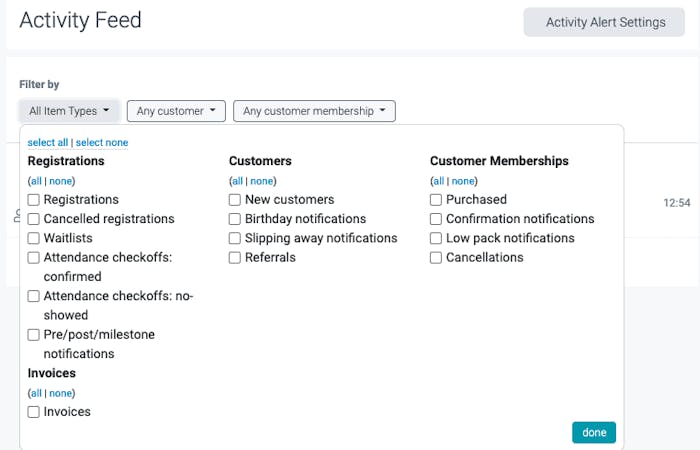Check Slipping away notifications

(x=235, y=238)
